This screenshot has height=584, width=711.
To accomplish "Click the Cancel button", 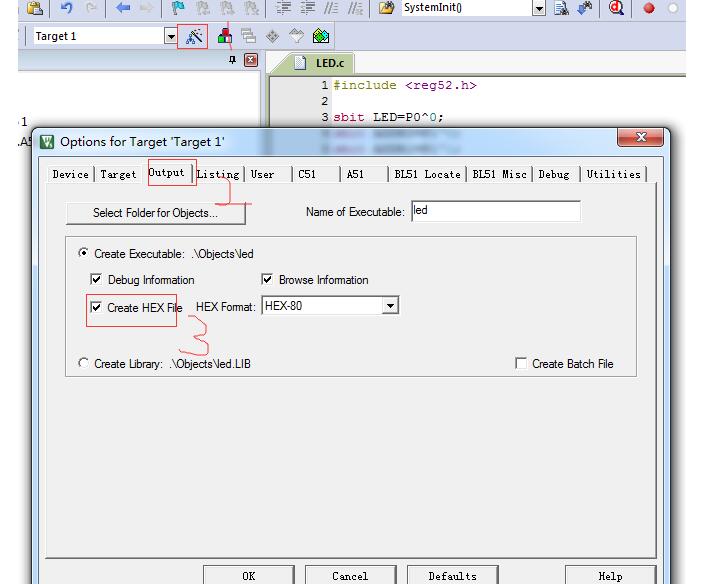I will (x=350, y=575).
